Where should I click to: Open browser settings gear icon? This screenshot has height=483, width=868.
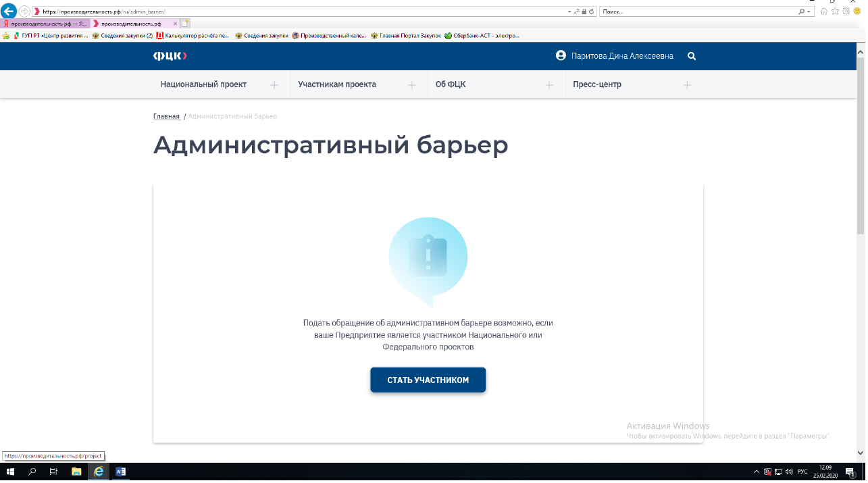[x=846, y=11]
